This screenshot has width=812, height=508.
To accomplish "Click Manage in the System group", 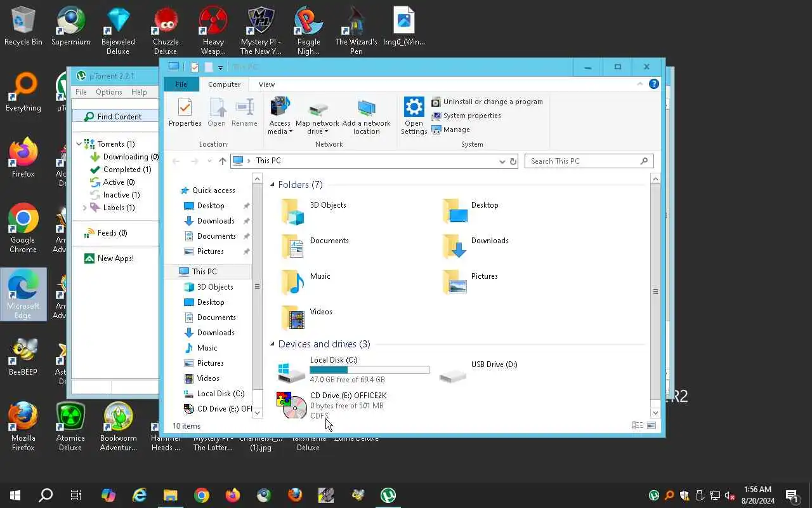I will pos(450,130).
